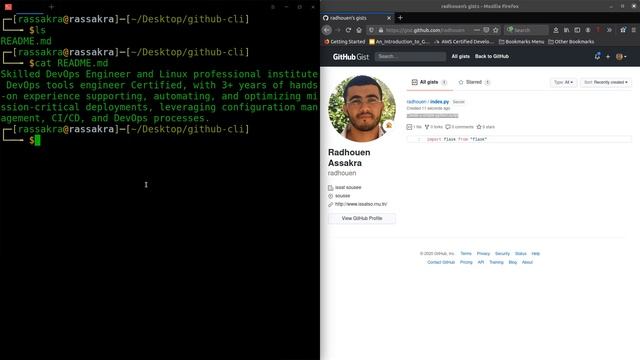Click Back to GitHub link

pos(491,56)
